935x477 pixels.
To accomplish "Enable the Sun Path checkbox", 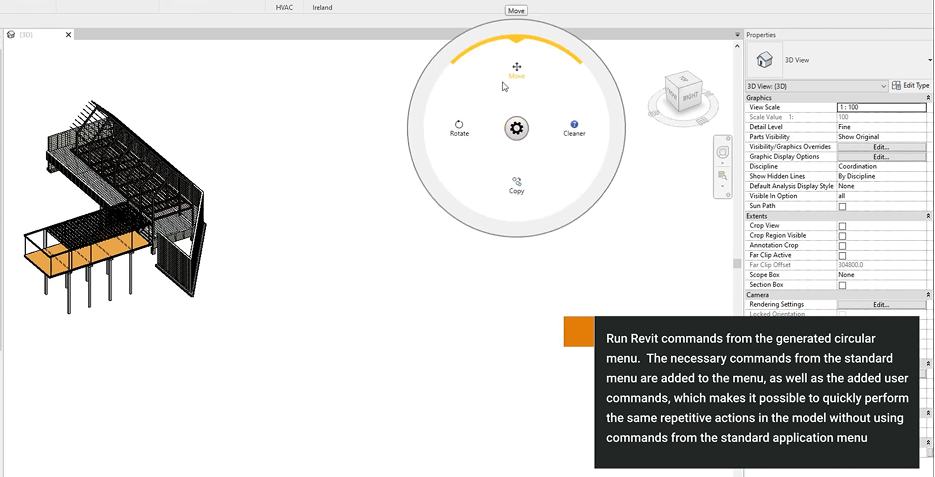I will tap(842, 206).
